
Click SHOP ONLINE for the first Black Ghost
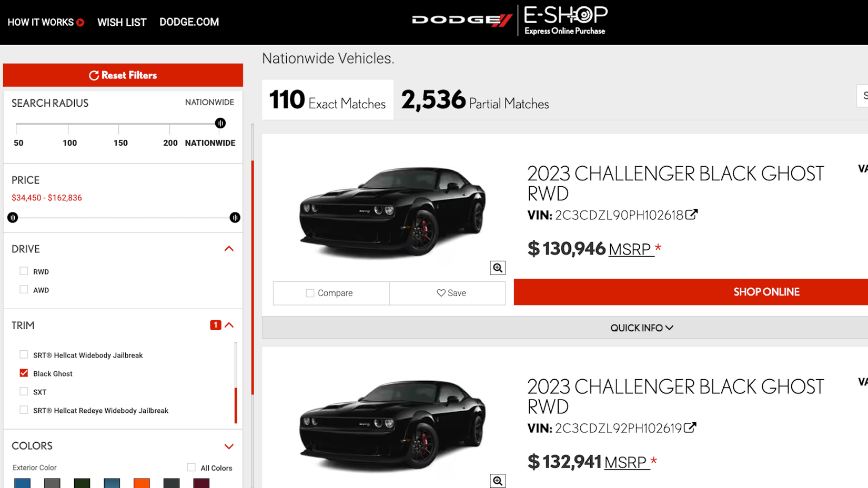coord(766,292)
